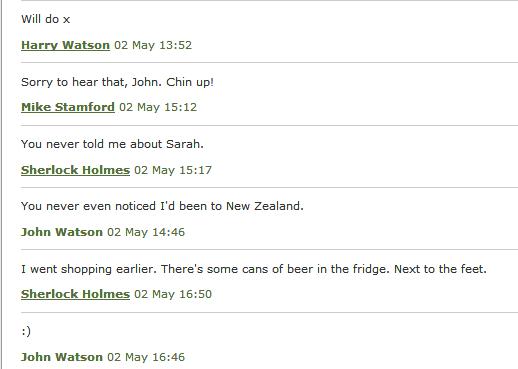
Task: Click the smiley face comment
Action: point(26,331)
